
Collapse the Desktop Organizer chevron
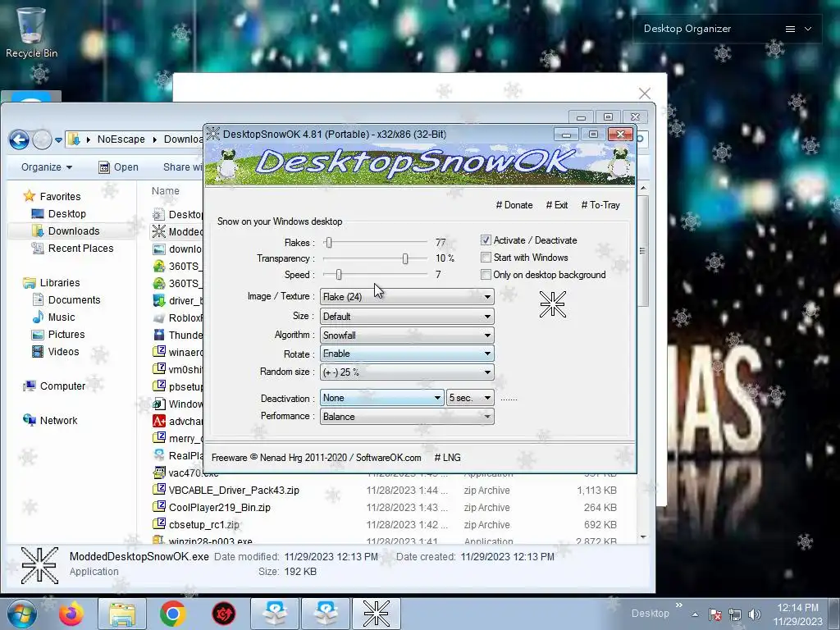point(808,29)
